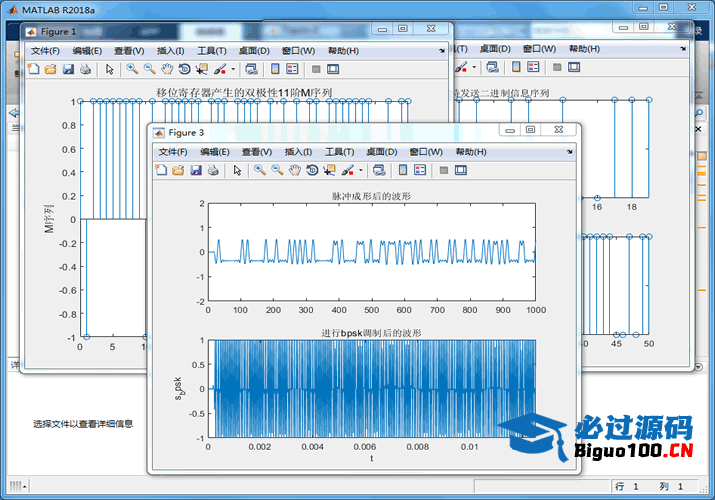Click Save icon in Figure 3 toolbar
The height and width of the screenshot is (500, 715).
pos(196,170)
